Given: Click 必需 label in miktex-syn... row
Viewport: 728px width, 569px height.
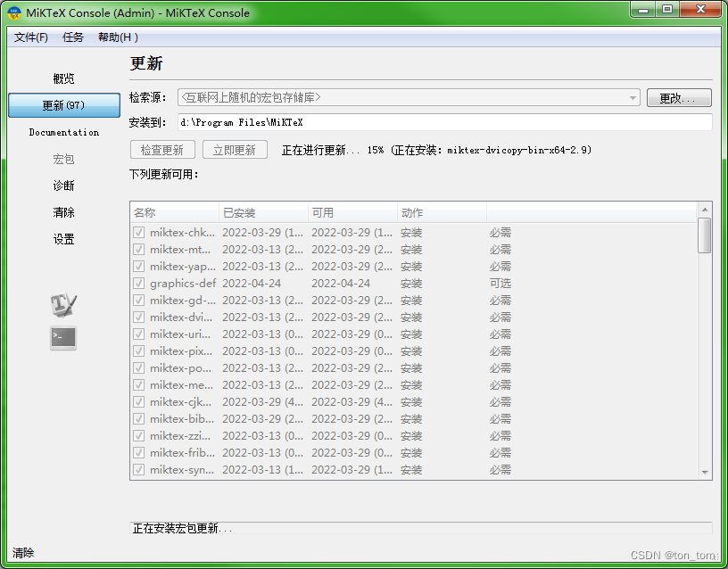Looking at the screenshot, I should click(500, 469).
